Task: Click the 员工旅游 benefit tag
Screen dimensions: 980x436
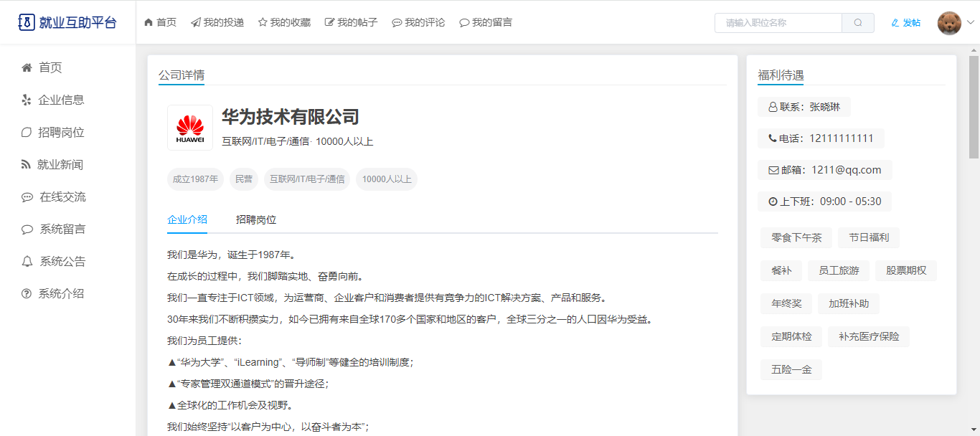Action: click(x=839, y=270)
